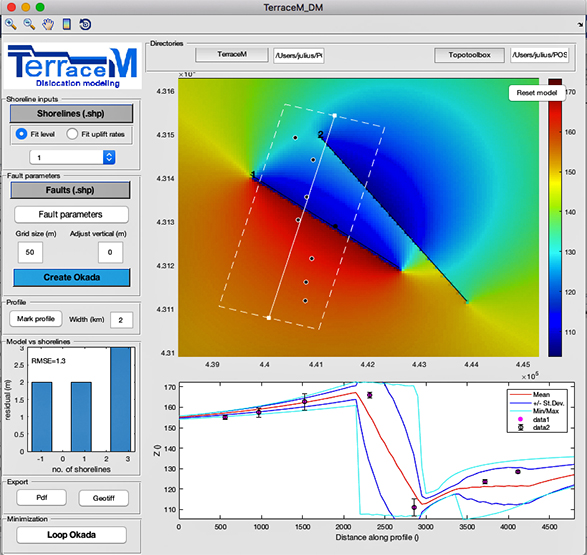Viewport: 587px width, 555px height.
Task: Click the white profile endpoint at bottom of profile line
Action: pos(269,318)
